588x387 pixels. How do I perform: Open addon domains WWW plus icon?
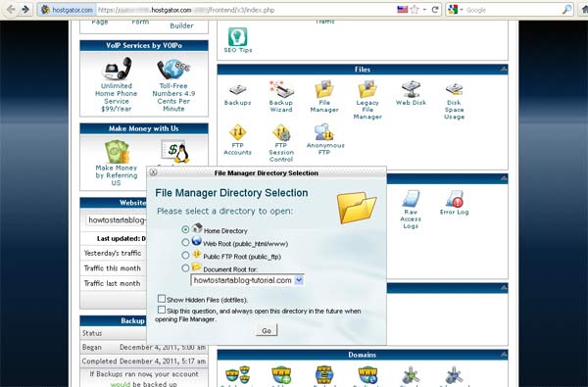click(x=281, y=374)
